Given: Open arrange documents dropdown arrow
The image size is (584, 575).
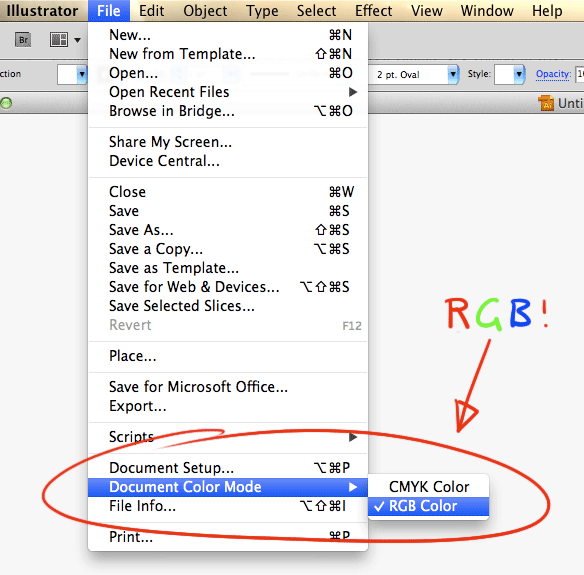Looking at the screenshot, I should click(x=77, y=40).
